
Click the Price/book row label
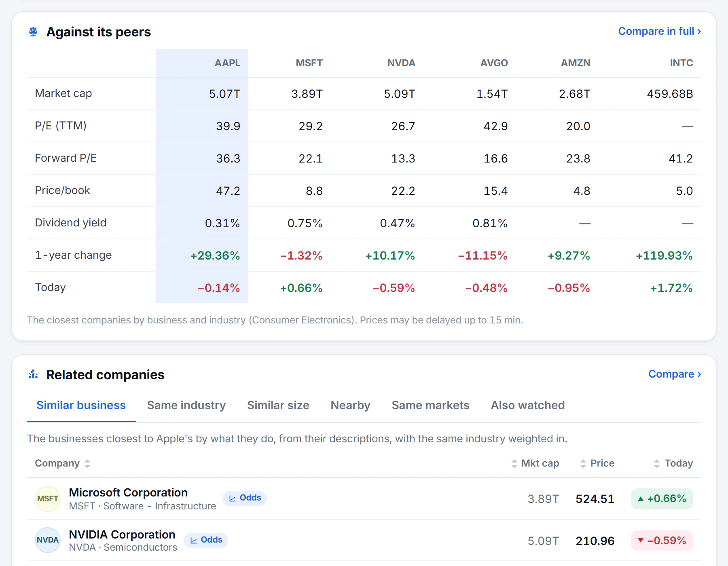pos(63,190)
